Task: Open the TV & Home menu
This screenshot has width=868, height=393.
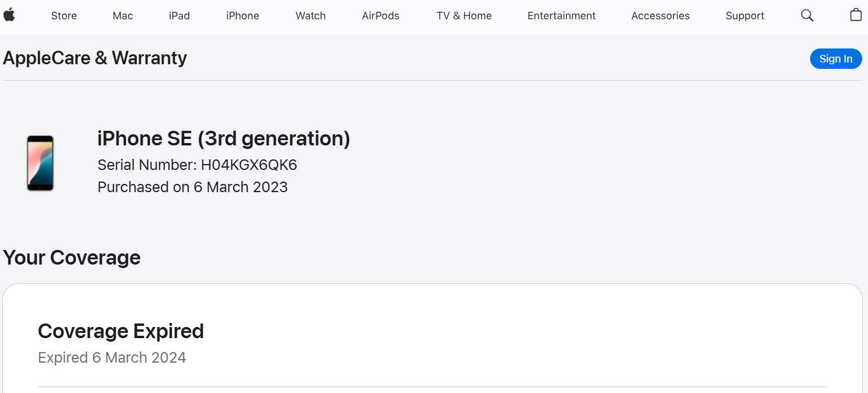Action: pyautogui.click(x=464, y=16)
